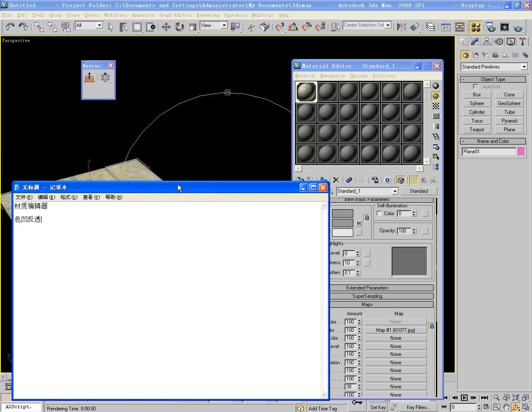Open Notepad 格式 menu
The height and width of the screenshot is (412, 532).
coord(69,197)
